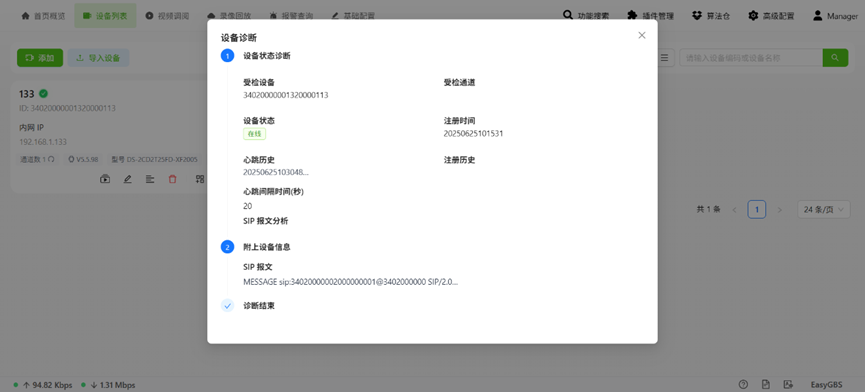Viewport: 865px width, 392px height.
Task: Click the help question-mark icon in status bar
Action: pos(743,384)
